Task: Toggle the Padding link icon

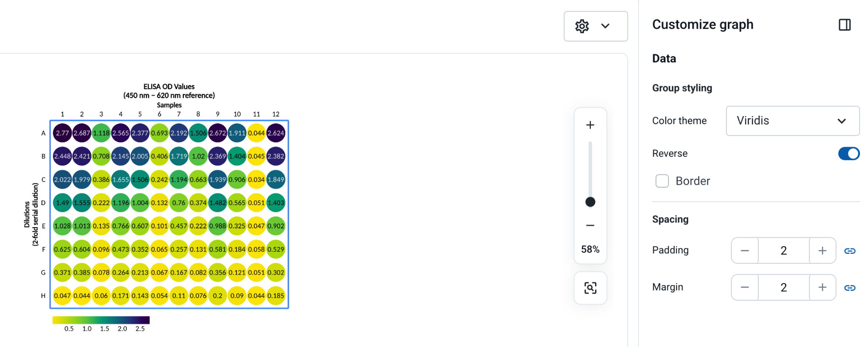Action: [x=850, y=251]
